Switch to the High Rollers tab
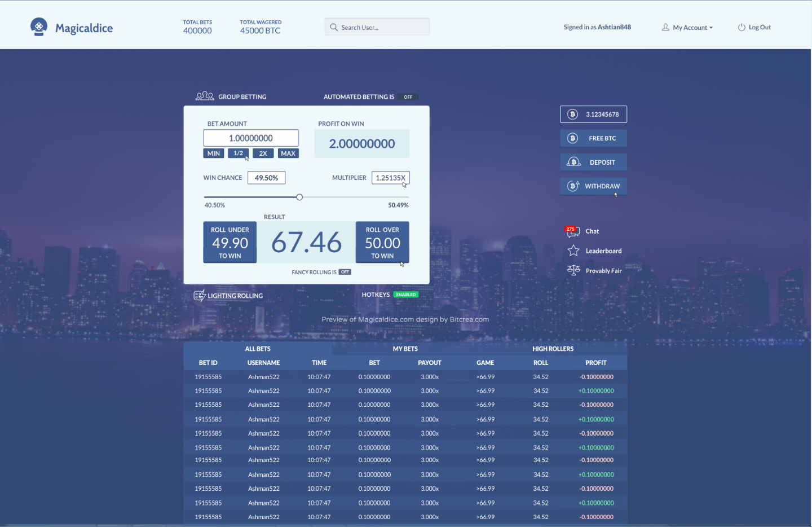 (x=553, y=349)
